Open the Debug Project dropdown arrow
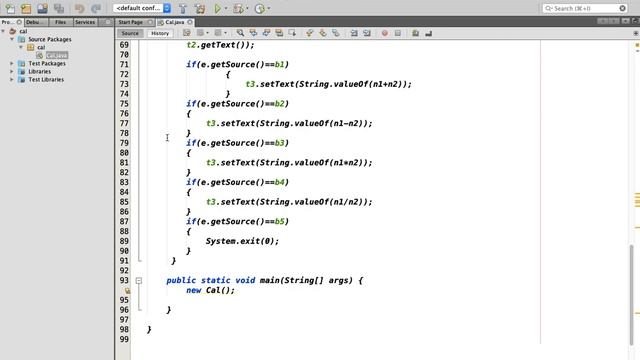The width and height of the screenshot is (640, 360). tap(247, 8)
